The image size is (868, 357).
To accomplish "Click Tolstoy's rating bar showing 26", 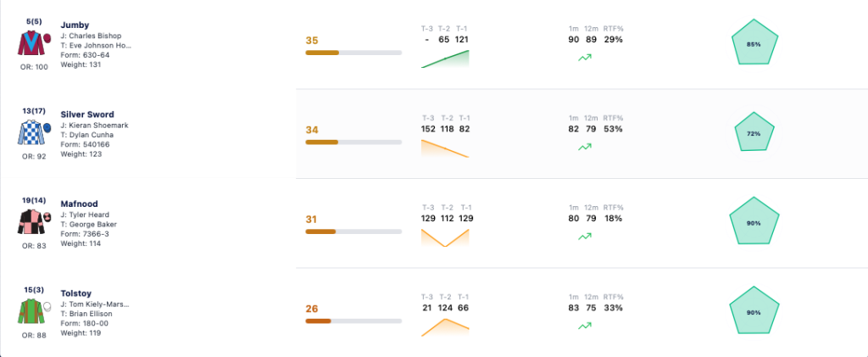I will pyautogui.click(x=353, y=321).
